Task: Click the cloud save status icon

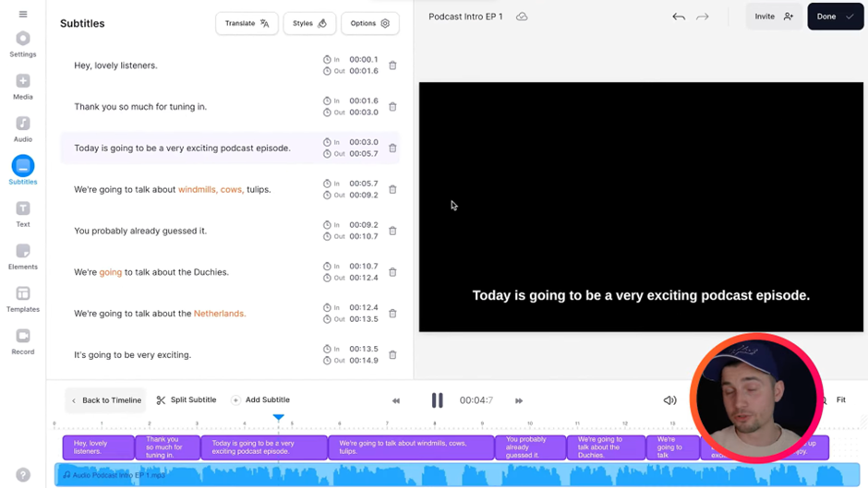Action: 522,17
